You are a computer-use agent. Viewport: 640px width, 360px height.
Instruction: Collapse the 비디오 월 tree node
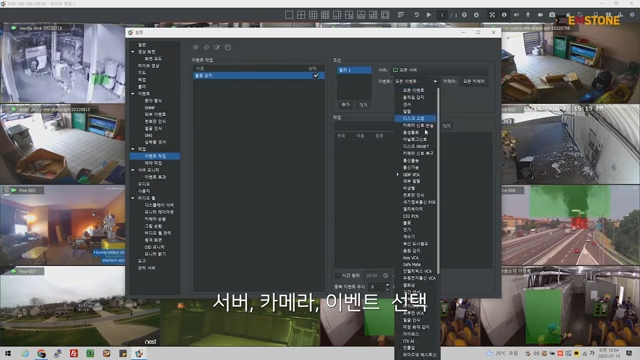(x=133, y=198)
